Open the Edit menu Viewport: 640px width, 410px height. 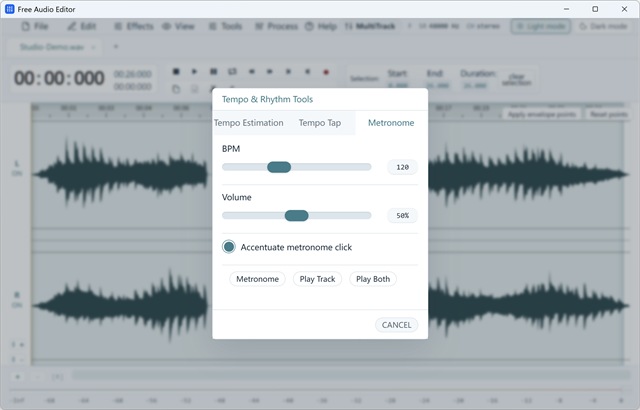82,27
